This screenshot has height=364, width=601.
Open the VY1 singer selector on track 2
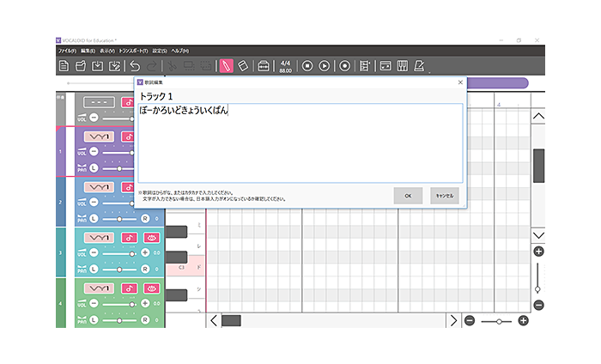point(100,187)
